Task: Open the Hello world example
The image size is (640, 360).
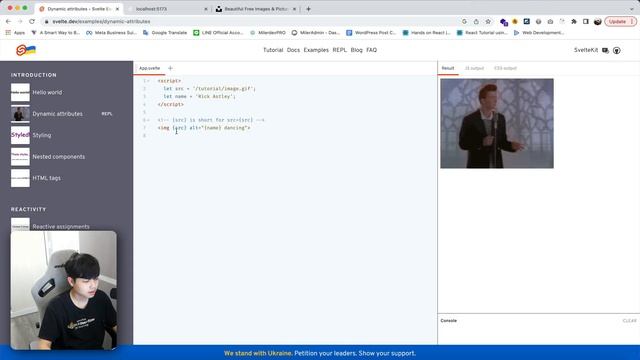Action: click(x=47, y=92)
